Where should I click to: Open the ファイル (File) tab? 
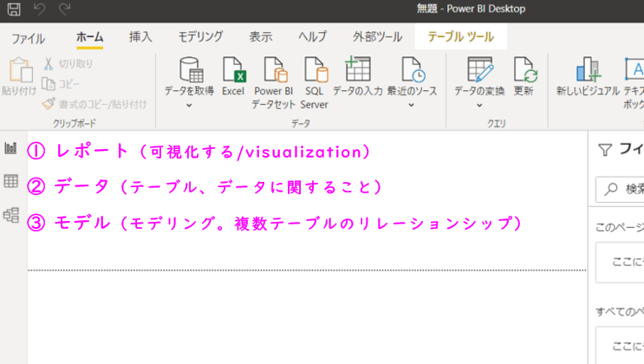tap(28, 39)
